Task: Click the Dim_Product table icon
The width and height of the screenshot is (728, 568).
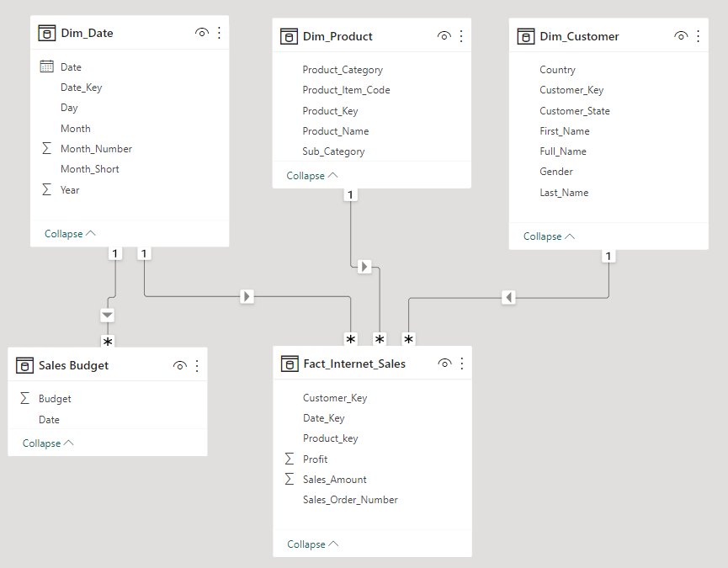Action: [289, 36]
